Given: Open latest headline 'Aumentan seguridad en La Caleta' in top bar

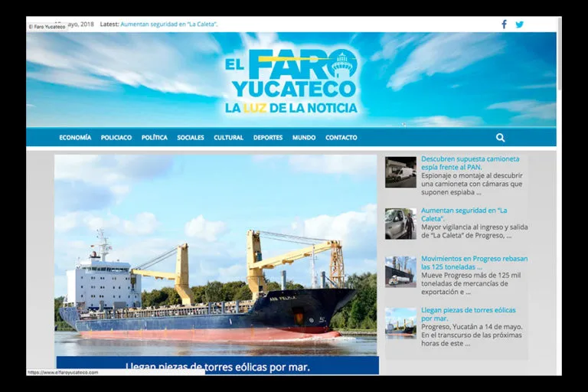Looking at the screenshot, I should pos(169,24).
